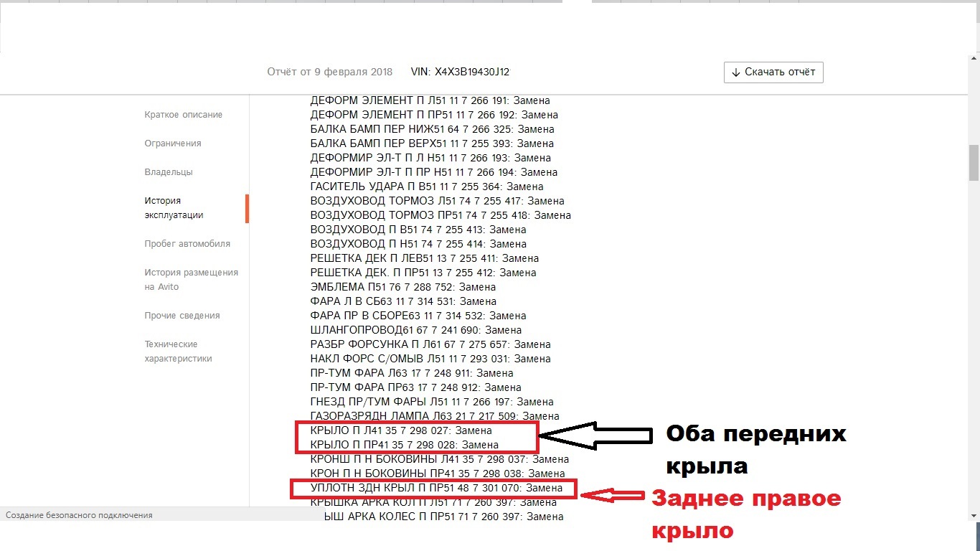This screenshot has height=551, width=980.
Task: Click the row РАЗБР ФОРСУНКА П Л61
Action: (430, 344)
